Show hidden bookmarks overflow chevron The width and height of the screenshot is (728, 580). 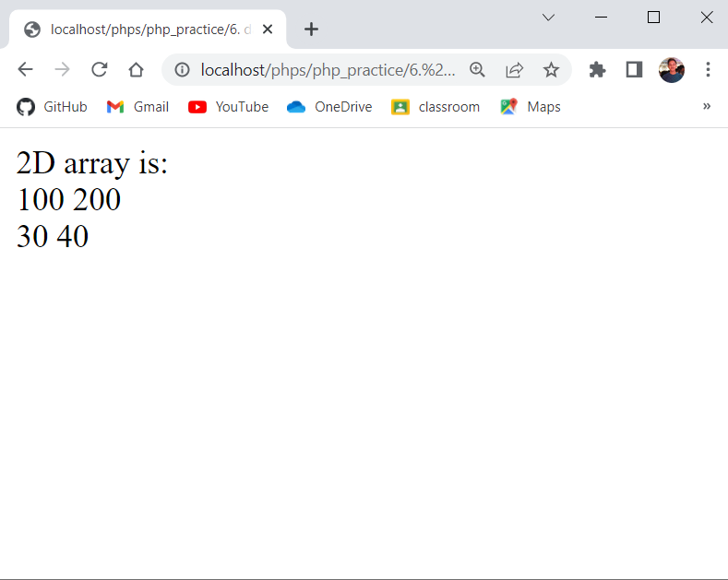point(707,106)
